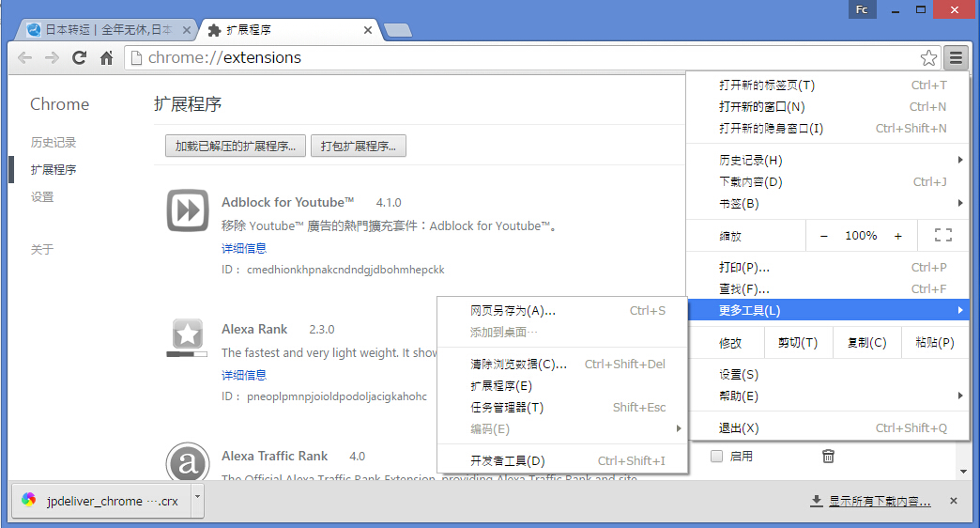Click the trash icon to remove extension
This screenshot has height=528, width=980.
coord(828,456)
